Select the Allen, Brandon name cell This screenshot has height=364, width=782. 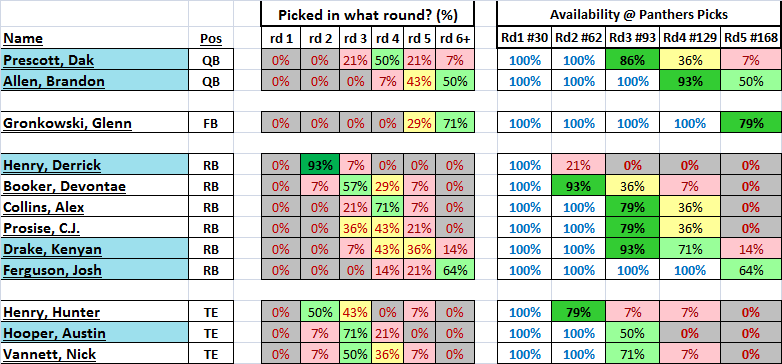pos(94,80)
